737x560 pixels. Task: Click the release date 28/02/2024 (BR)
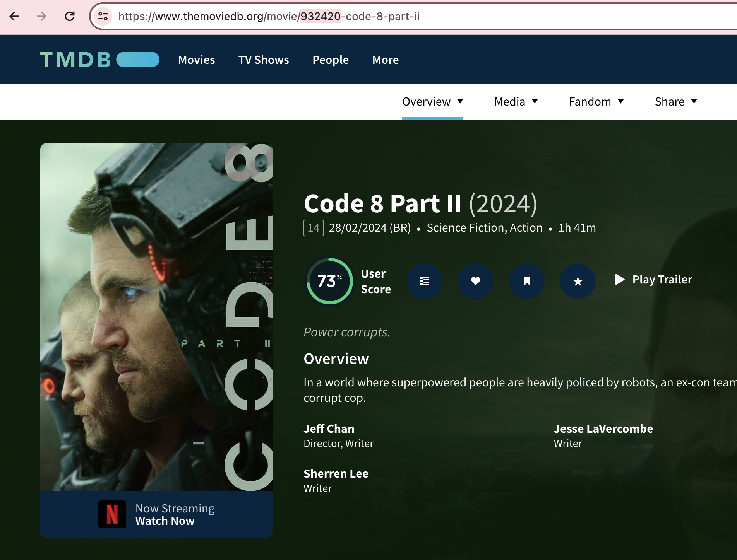click(370, 228)
